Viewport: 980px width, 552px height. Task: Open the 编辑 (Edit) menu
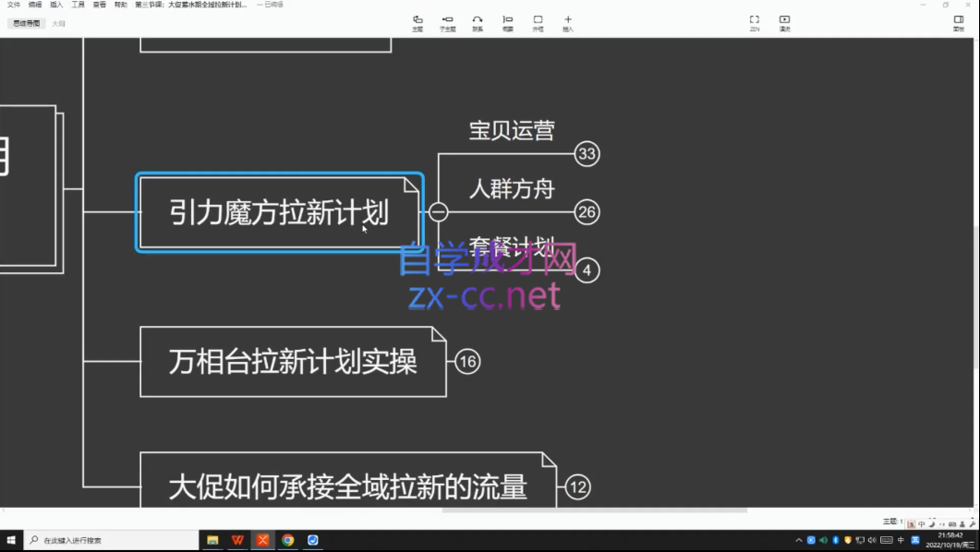click(35, 5)
